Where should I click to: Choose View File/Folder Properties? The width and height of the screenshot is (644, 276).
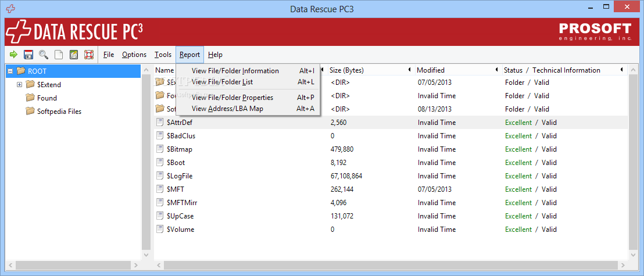click(x=248, y=98)
